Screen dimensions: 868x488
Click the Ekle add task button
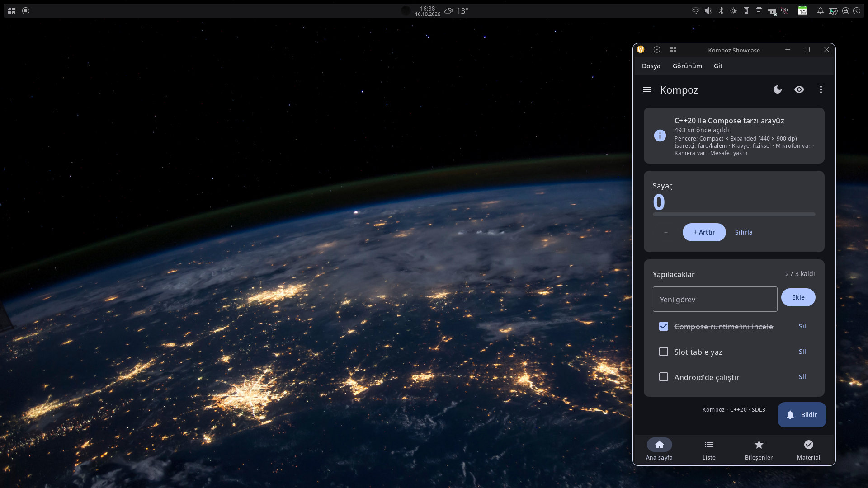(798, 297)
